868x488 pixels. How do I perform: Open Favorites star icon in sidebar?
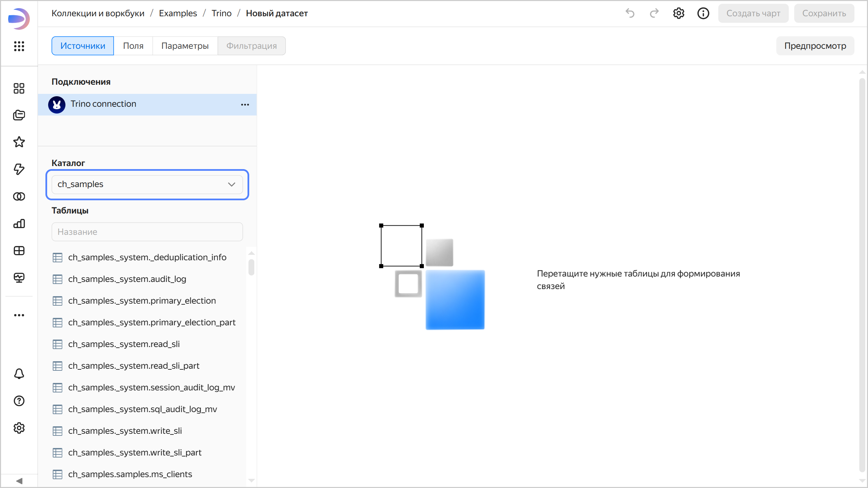coord(19,142)
